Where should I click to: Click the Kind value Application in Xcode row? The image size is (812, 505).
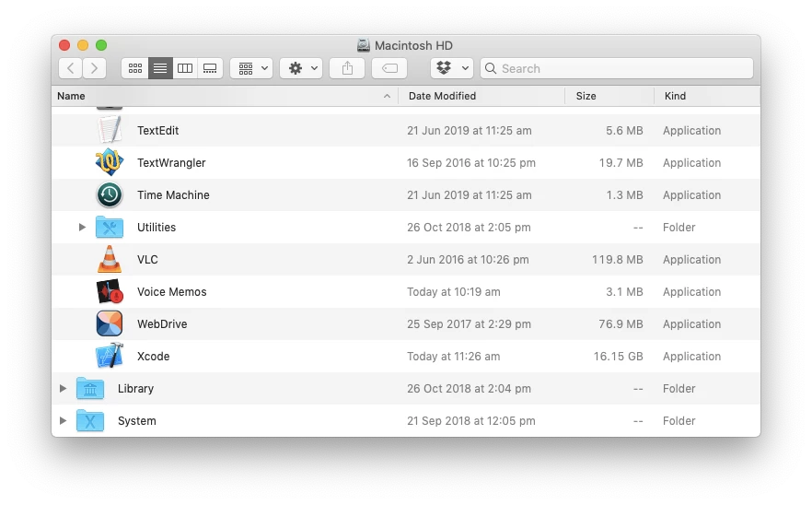point(692,357)
